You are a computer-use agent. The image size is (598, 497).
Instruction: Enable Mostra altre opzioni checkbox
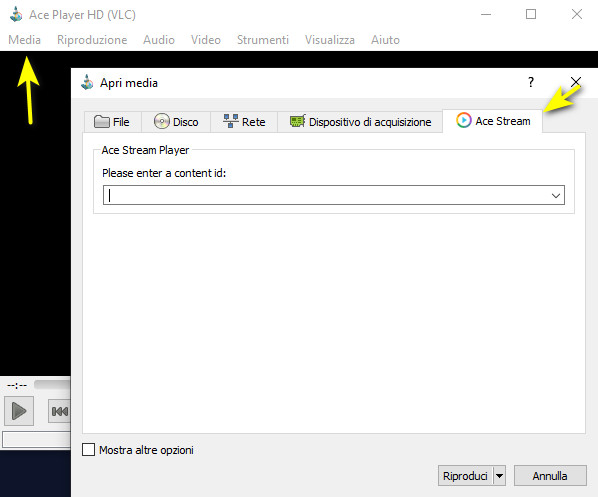pos(88,450)
